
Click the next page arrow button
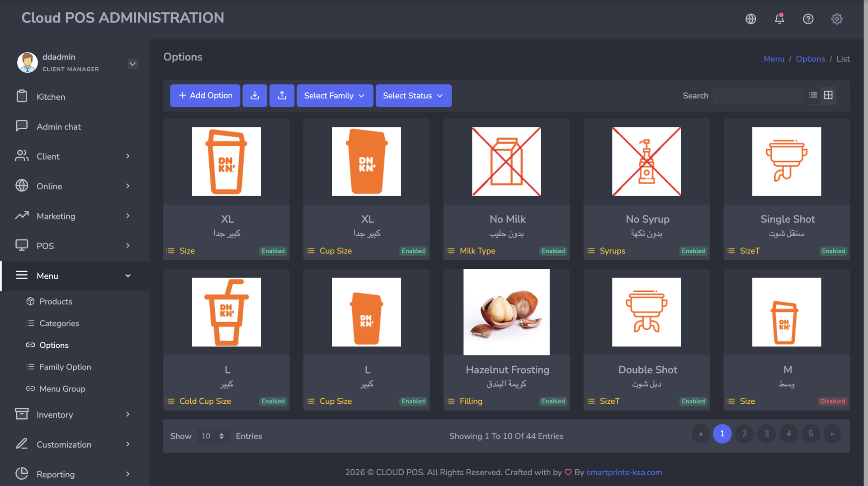[x=832, y=434]
